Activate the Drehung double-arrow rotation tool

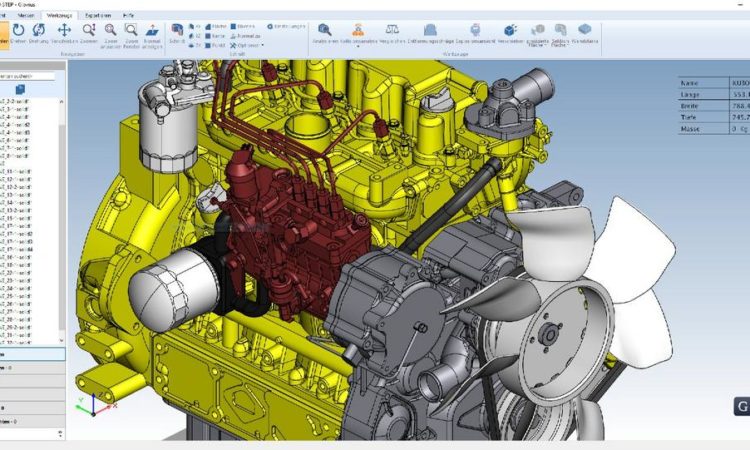click(x=39, y=34)
